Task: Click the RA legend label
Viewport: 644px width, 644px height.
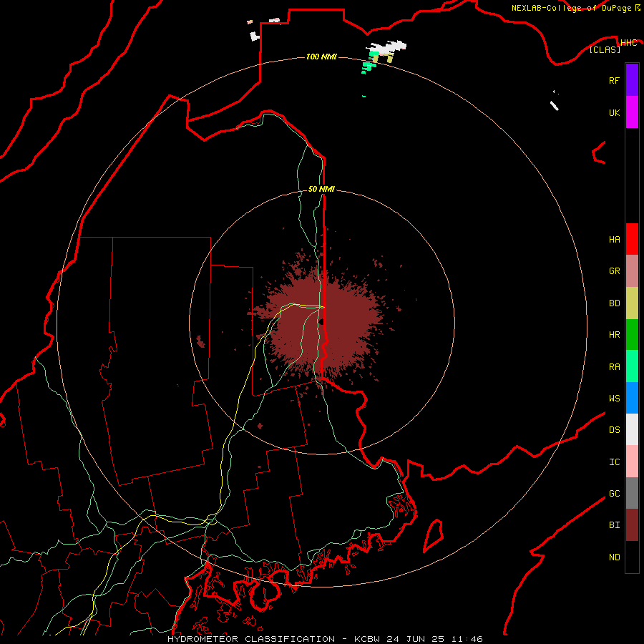Action: pyautogui.click(x=614, y=367)
